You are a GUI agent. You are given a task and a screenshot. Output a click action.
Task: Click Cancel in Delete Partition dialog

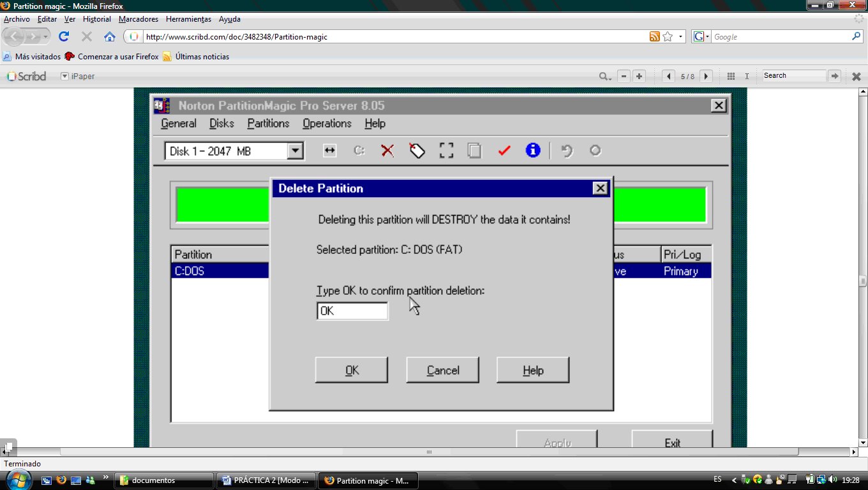(443, 370)
